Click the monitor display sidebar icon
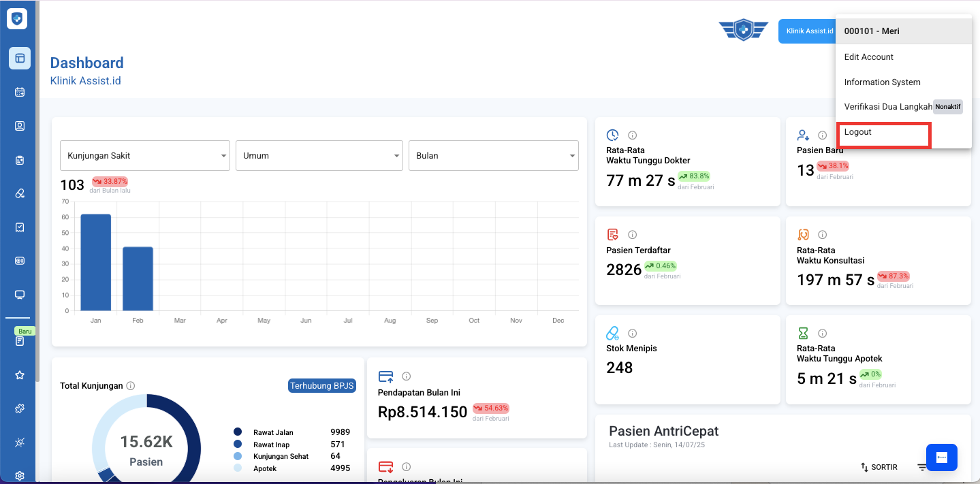Image resolution: width=980 pixels, height=484 pixels. click(20, 295)
